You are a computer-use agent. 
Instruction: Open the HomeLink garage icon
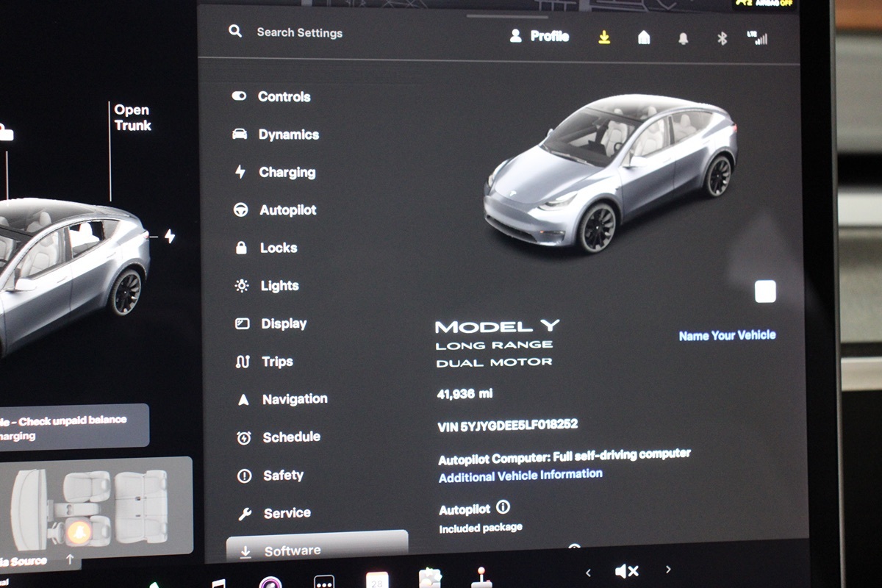point(644,37)
